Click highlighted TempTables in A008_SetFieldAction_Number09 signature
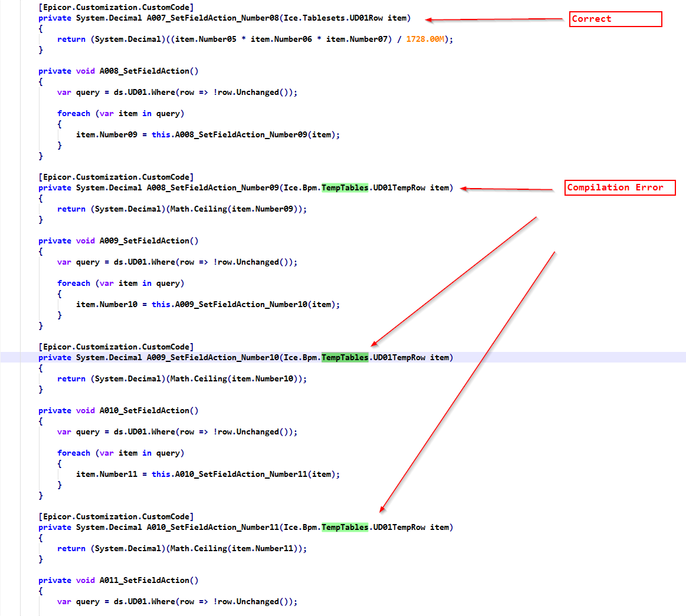 pos(344,187)
